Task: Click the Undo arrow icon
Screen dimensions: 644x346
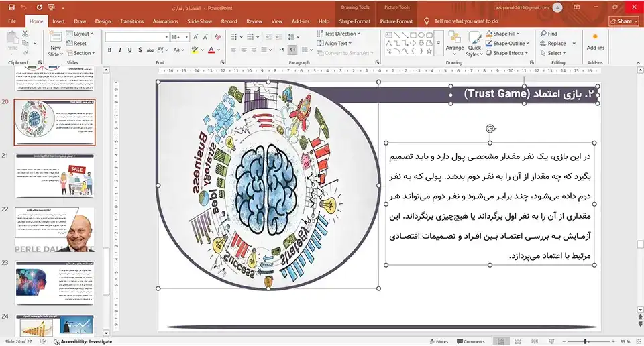Action: coord(24,7)
